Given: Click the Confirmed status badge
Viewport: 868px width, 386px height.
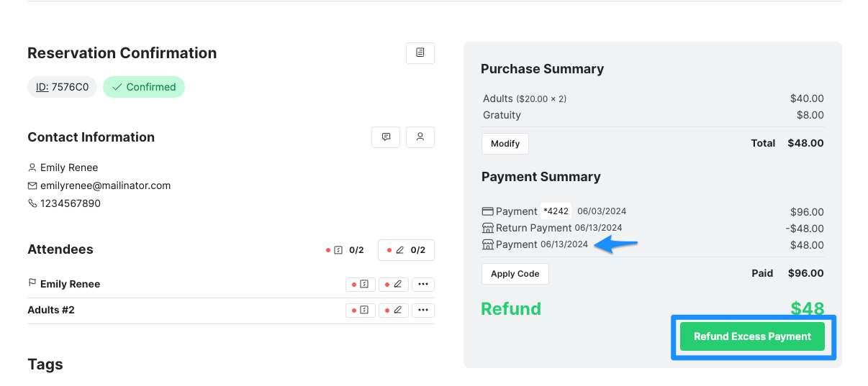Looking at the screenshot, I should [144, 87].
